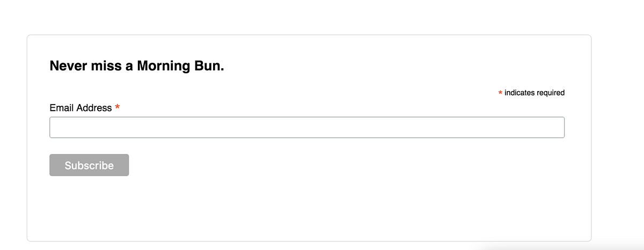The image size is (644, 250).
Task: Click the red asterisk beside Email Address
Action: tap(117, 108)
